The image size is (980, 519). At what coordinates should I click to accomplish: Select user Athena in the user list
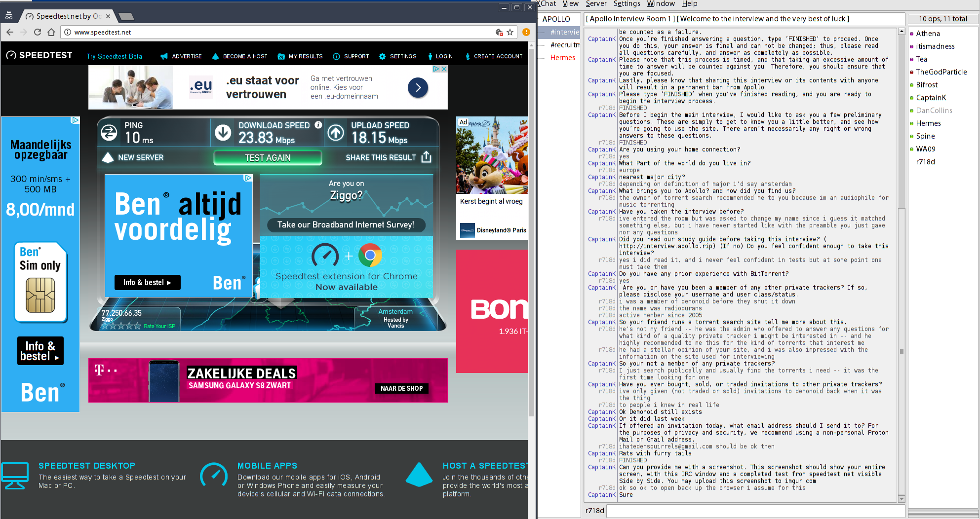click(x=928, y=34)
